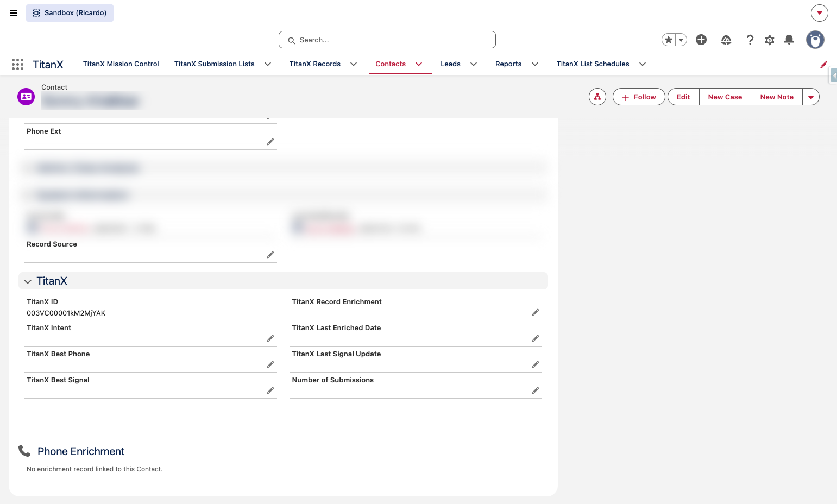The width and height of the screenshot is (837, 504).
Task: Open the favorites list dropdown arrow
Action: coord(681,40)
